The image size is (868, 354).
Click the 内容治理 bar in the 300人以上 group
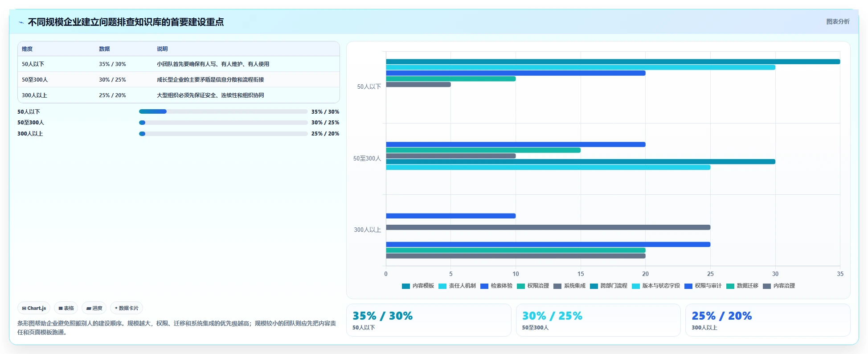(x=516, y=256)
